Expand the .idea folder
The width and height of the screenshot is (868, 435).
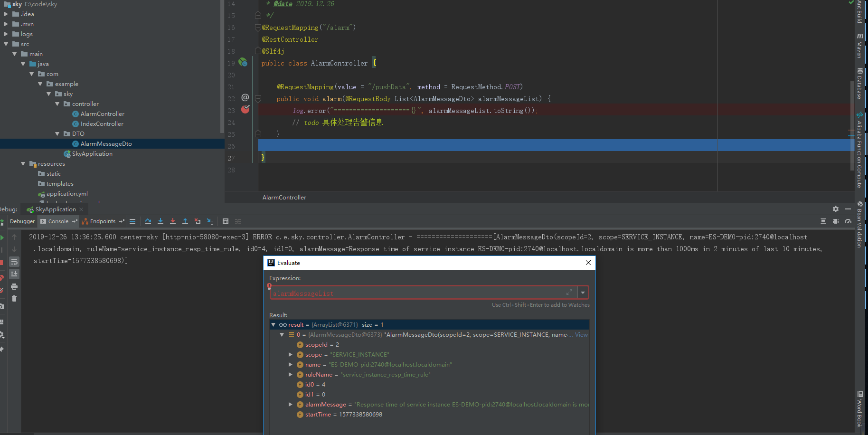(x=6, y=14)
